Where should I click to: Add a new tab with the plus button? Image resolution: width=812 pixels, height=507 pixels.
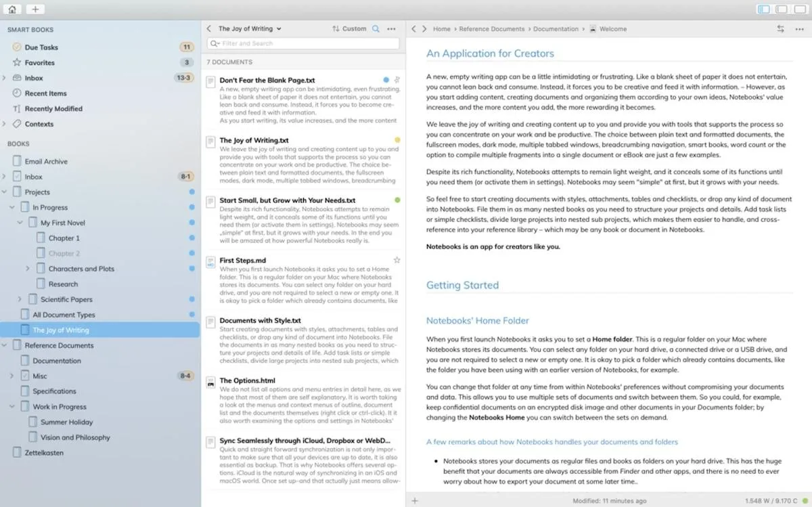click(x=35, y=9)
